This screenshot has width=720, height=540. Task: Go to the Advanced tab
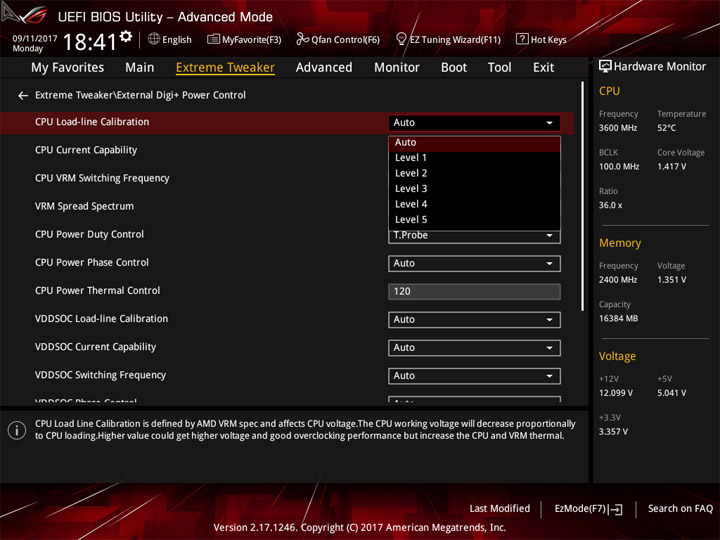(324, 68)
